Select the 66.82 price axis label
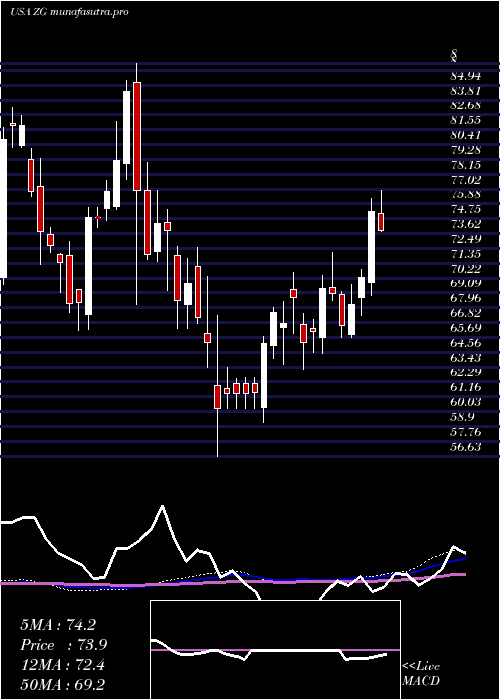 (466, 313)
